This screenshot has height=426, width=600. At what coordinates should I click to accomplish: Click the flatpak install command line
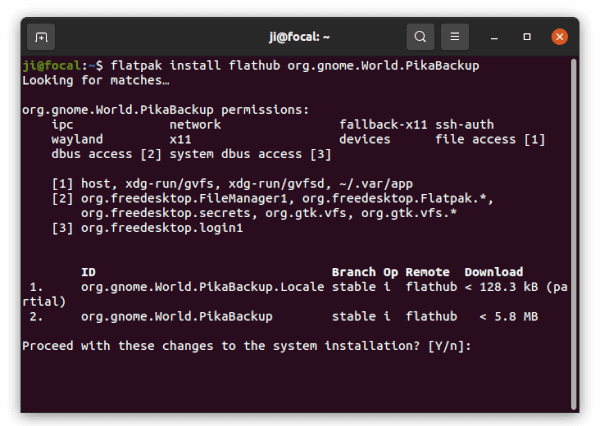(x=251, y=65)
